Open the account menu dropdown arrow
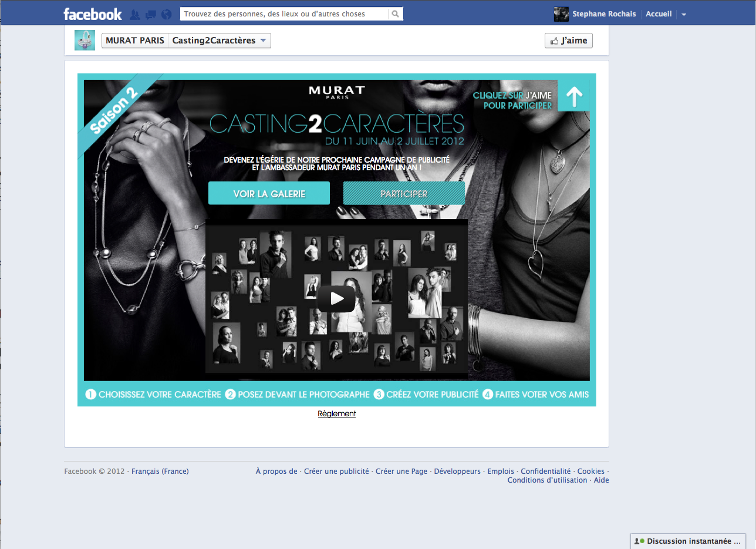The image size is (756, 549). (x=684, y=15)
